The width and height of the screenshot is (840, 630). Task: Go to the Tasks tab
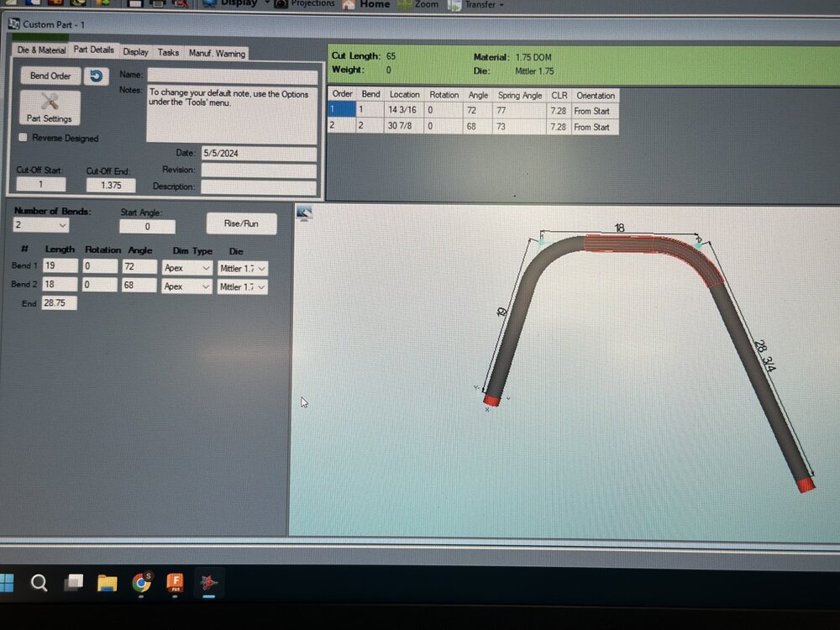[168, 52]
